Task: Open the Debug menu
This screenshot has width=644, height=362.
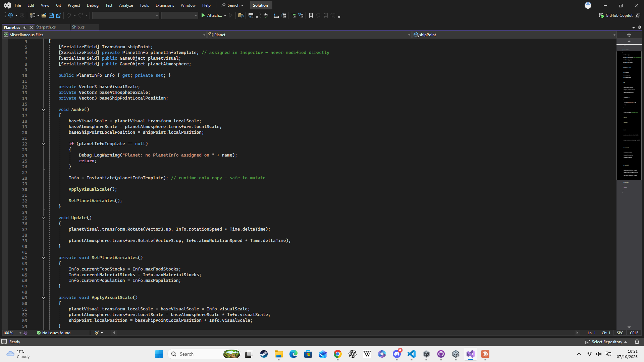Action: click(93, 5)
